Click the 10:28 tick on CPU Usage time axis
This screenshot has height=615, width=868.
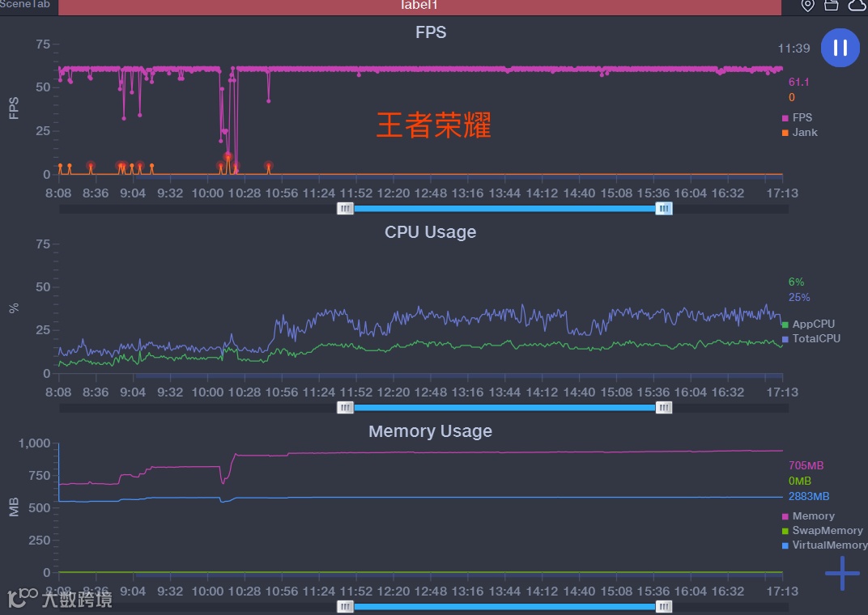tap(245, 392)
